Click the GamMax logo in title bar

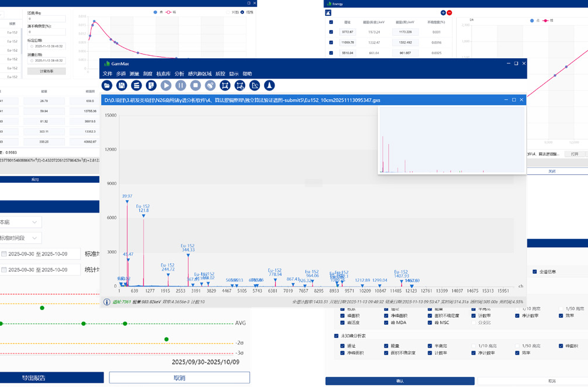point(107,63)
